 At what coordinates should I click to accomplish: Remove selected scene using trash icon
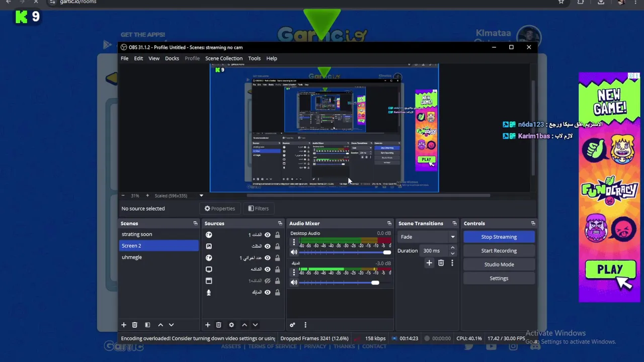tap(134, 325)
